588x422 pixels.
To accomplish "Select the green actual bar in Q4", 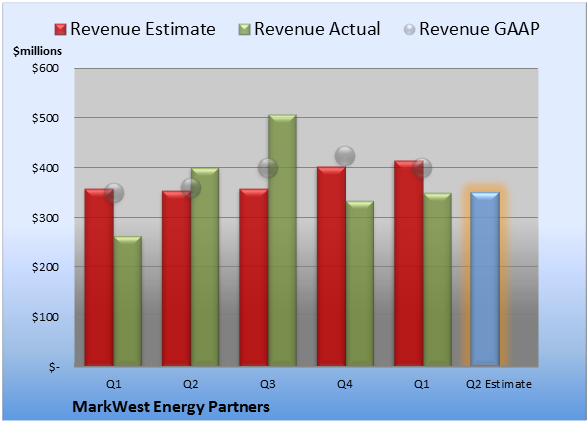I will point(360,283).
